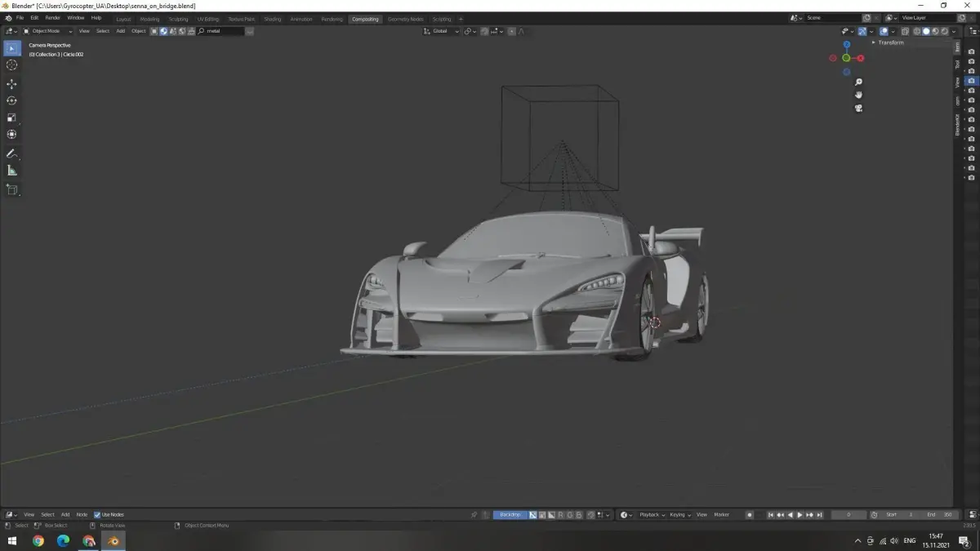Add a new workspace with plus button
980x551 pixels.
[461, 19]
